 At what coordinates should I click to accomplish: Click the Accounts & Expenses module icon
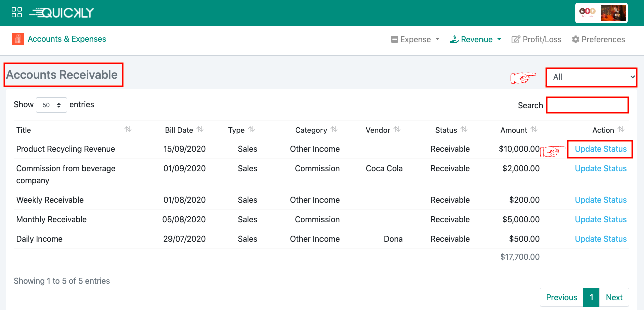pyautogui.click(x=18, y=39)
